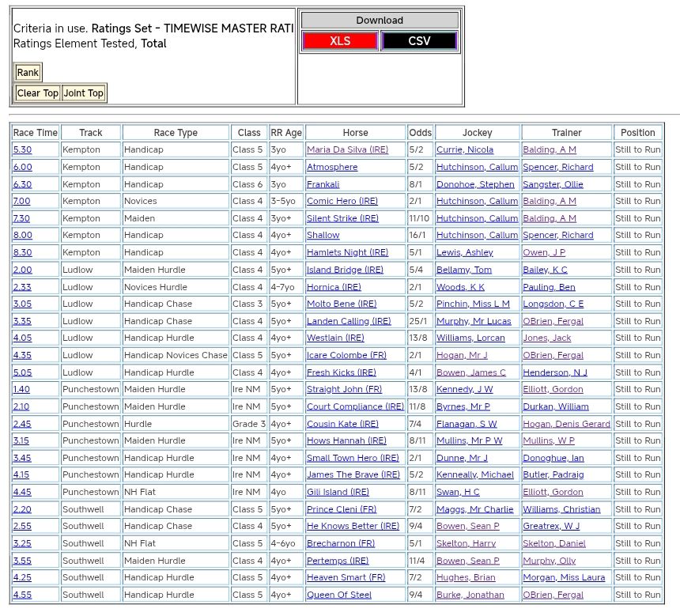This screenshot has width=680, height=616.
Task: Click the Joint Top button
Action: (84, 93)
